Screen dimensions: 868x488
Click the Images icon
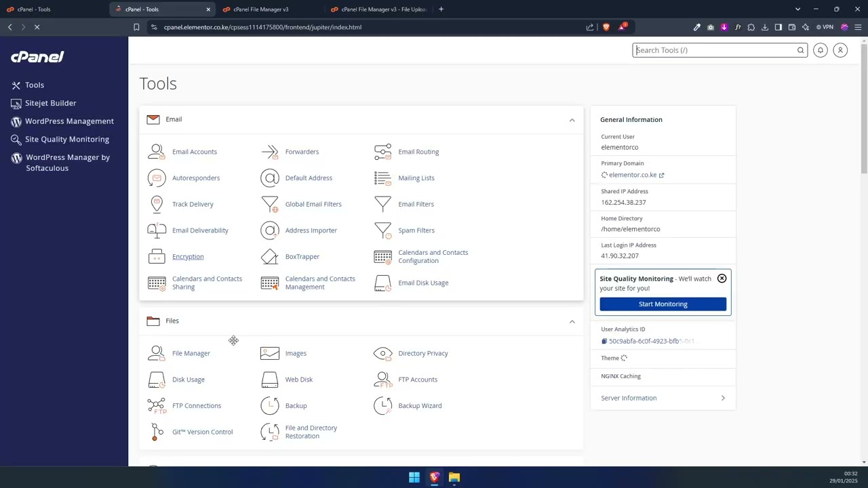270,353
